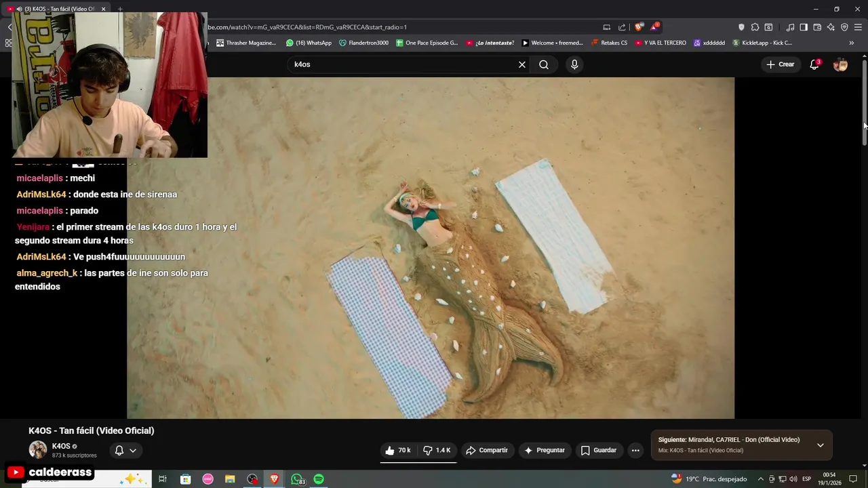Save video with Guardar button

click(599, 450)
